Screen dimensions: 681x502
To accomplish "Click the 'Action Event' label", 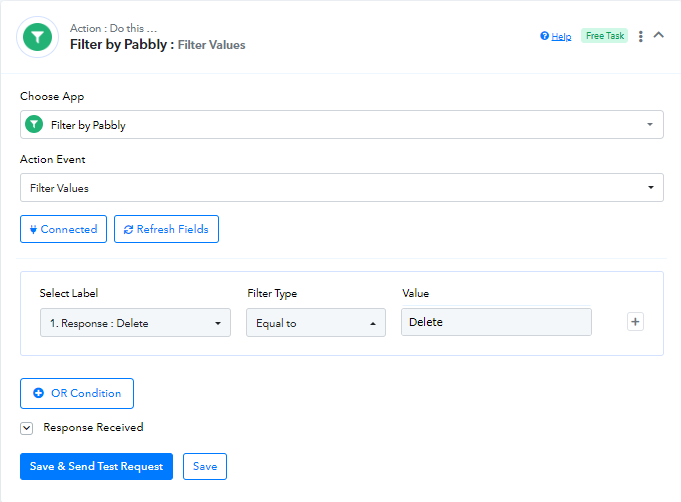I will (53, 159).
